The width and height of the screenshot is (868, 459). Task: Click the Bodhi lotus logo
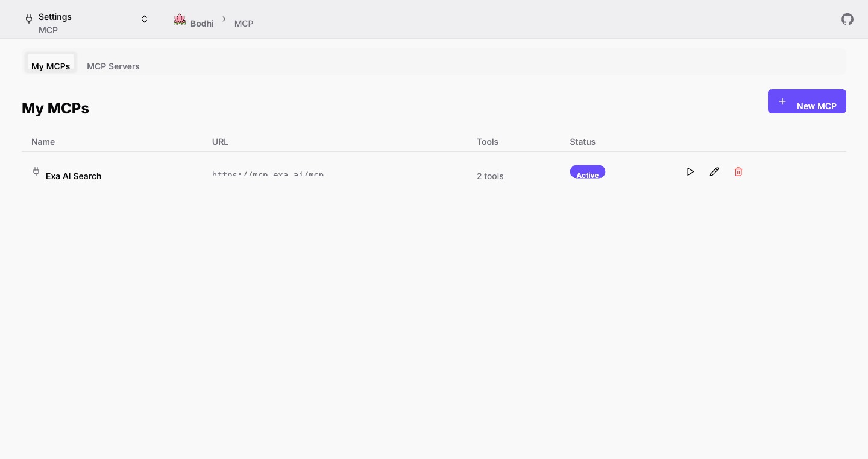tap(180, 19)
